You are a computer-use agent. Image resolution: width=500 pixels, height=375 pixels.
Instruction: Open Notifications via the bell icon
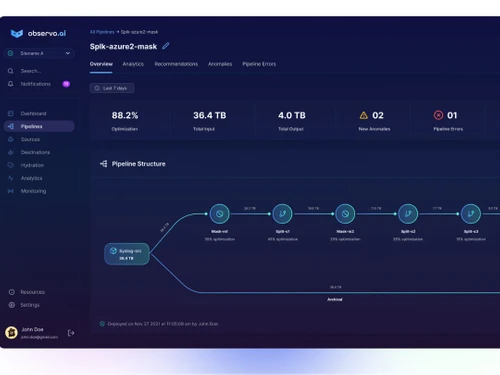click(11, 84)
